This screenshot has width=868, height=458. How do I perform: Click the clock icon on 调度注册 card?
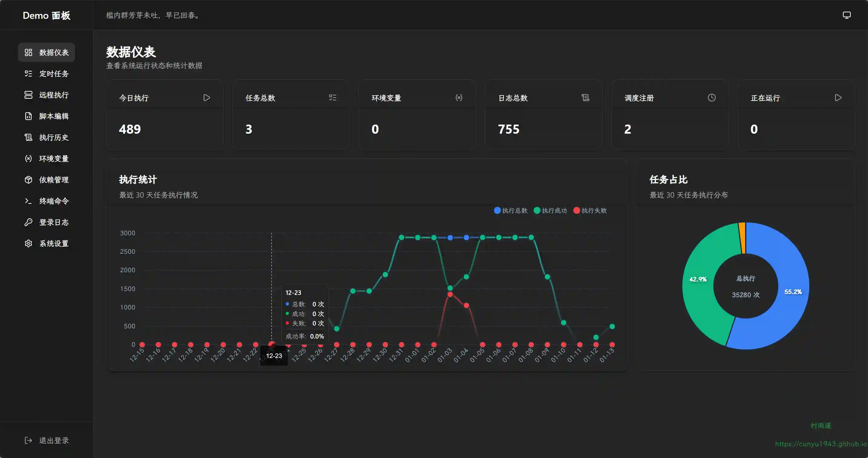[x=711, y=98]
